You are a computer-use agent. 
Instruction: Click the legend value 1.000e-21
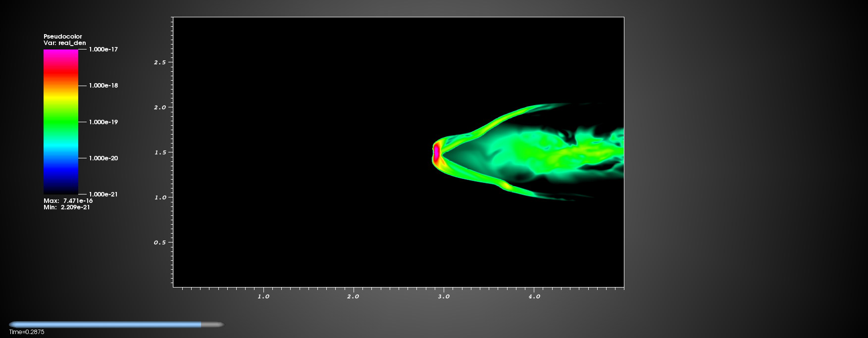tap(103, 194)
